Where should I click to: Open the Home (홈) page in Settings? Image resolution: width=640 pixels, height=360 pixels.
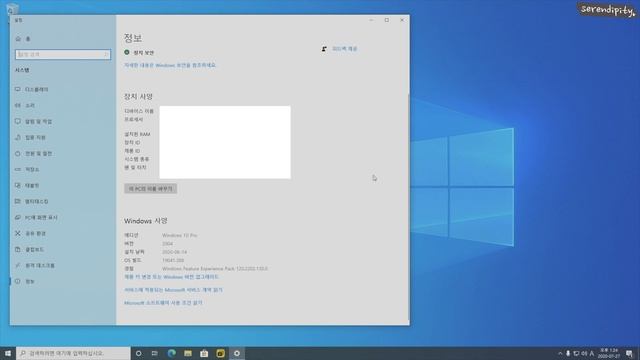coord(23,39)
